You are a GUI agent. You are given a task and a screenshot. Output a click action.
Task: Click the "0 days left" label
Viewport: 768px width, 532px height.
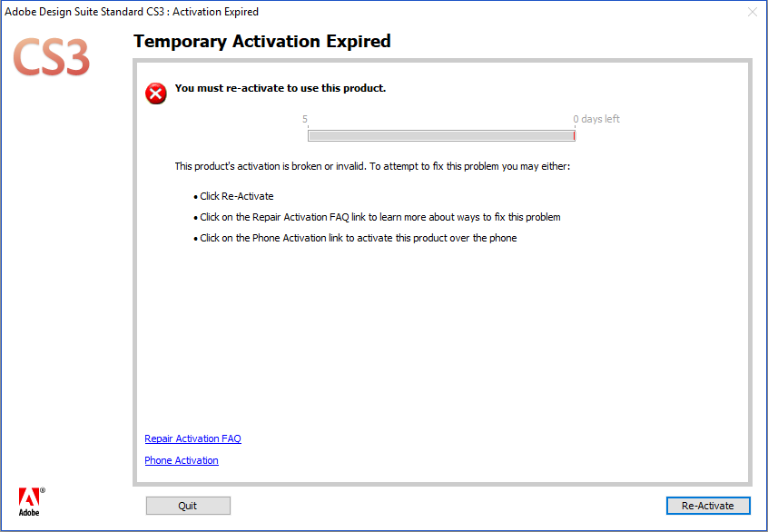596,119
